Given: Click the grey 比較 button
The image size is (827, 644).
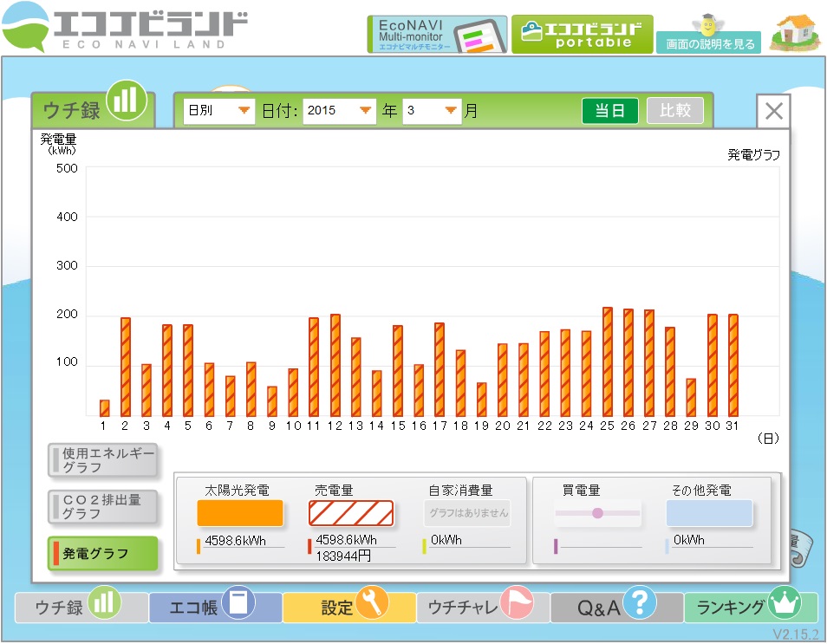Looking at the screenshot, I should pyautogui.click(x=675, y=111).
